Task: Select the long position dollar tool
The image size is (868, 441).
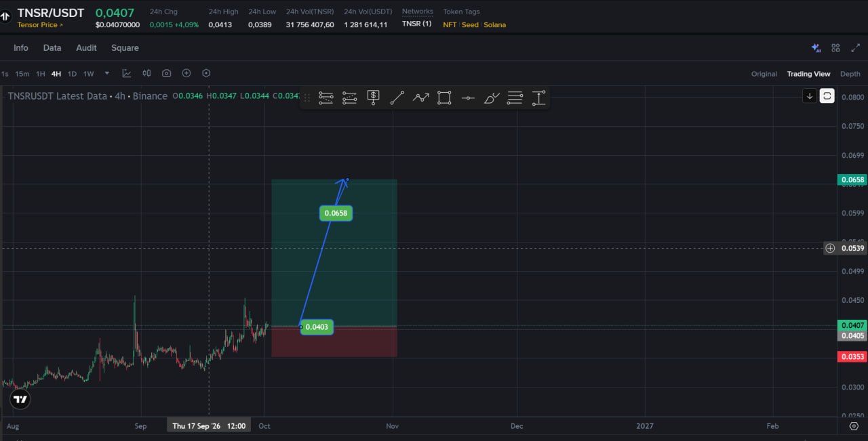Action: (x=374, y=98)
